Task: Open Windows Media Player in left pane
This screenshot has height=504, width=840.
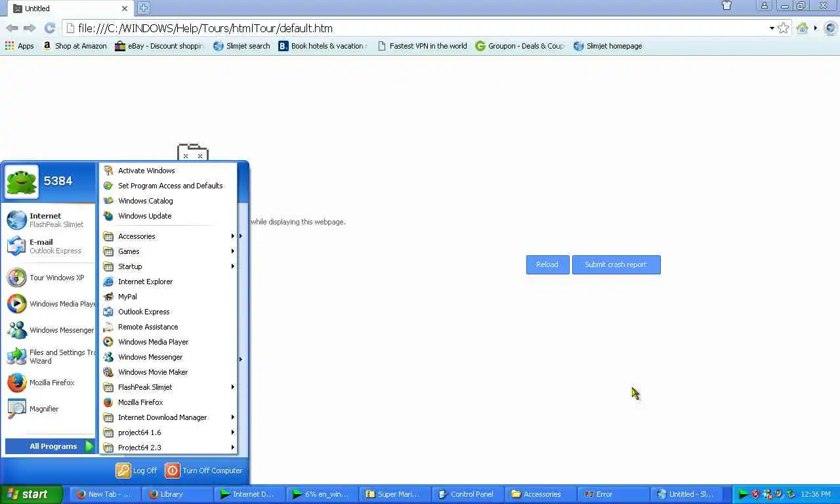Action: (x=50, y=304)
